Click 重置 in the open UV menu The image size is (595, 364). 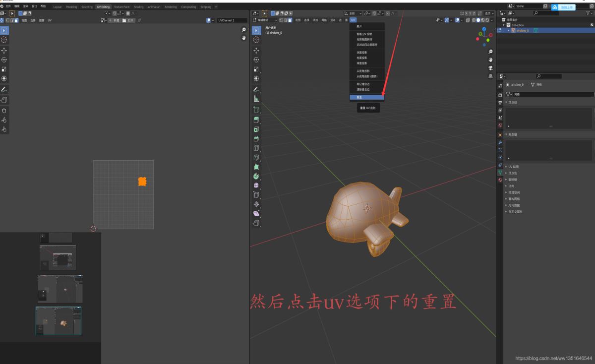(x=367, y=97)
